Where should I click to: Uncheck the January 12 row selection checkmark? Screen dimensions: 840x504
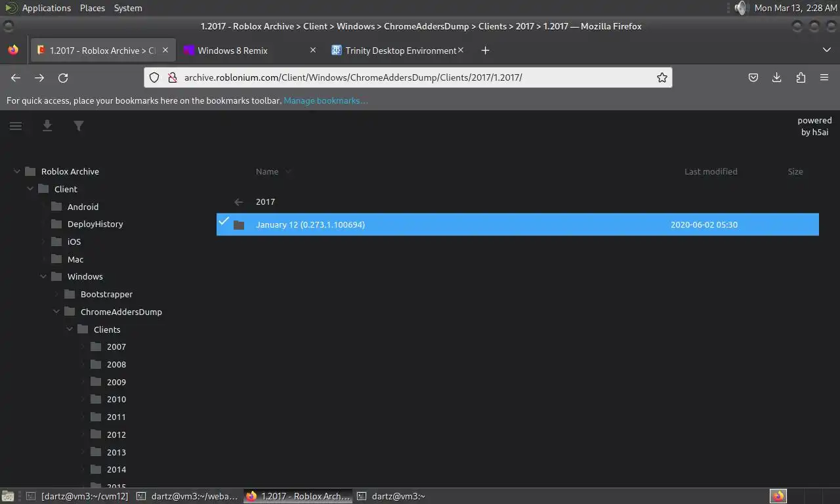pos(224,221)
